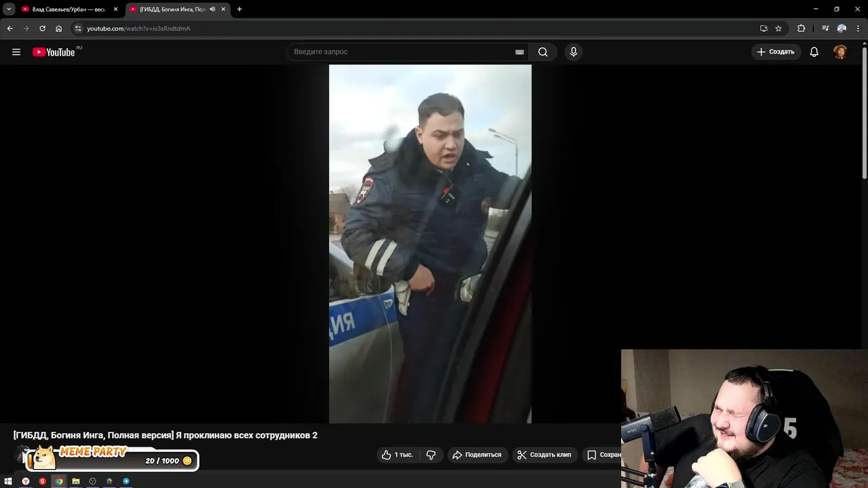Go back with the browser back arrow
This screenshot has width=868, height=488.
[x=9, y=28]
